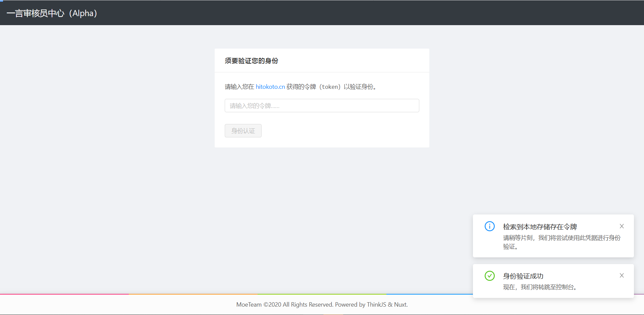Close the 身份验证成功 success toast
This screenshot has width=644, height=315.
[622, 275]
